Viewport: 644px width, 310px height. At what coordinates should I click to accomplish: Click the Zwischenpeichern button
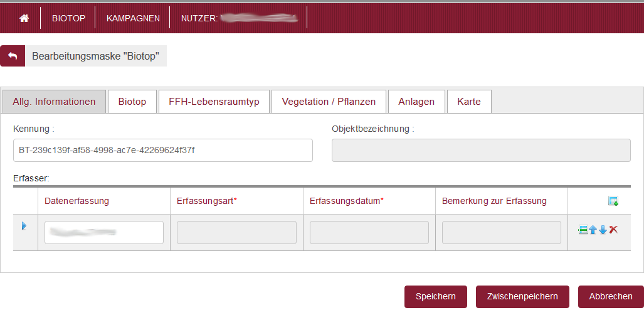(x=522, y=296)
